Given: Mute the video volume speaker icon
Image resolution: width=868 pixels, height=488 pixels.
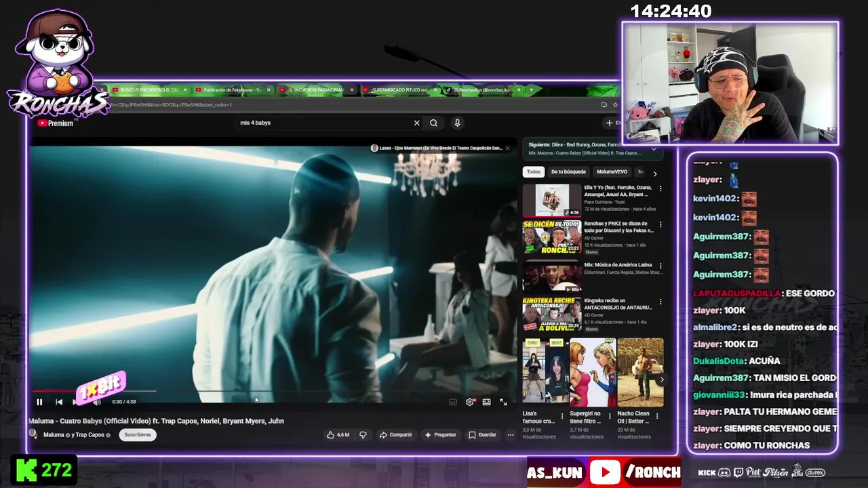Looking at the screenshot, I should 96,402.
